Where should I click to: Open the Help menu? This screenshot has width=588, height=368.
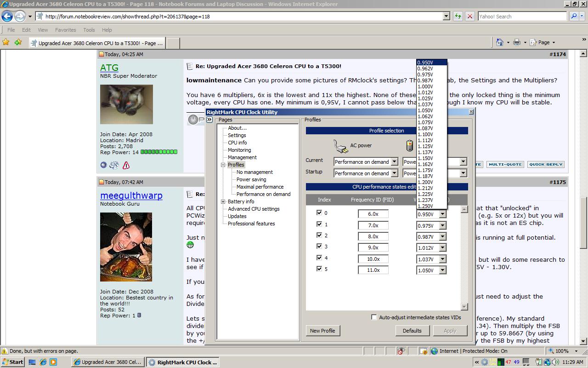(107, 30)
